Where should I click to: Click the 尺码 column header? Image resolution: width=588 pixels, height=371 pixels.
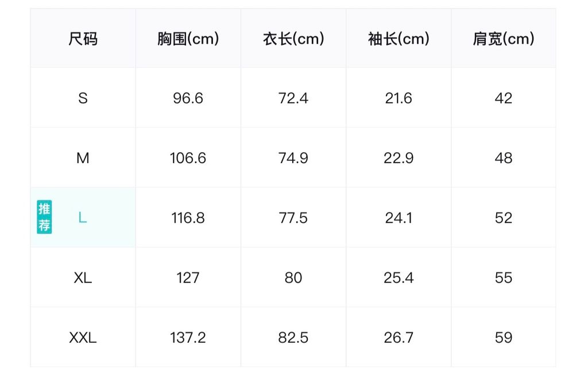pyautogui.click(x=83, y=39)
